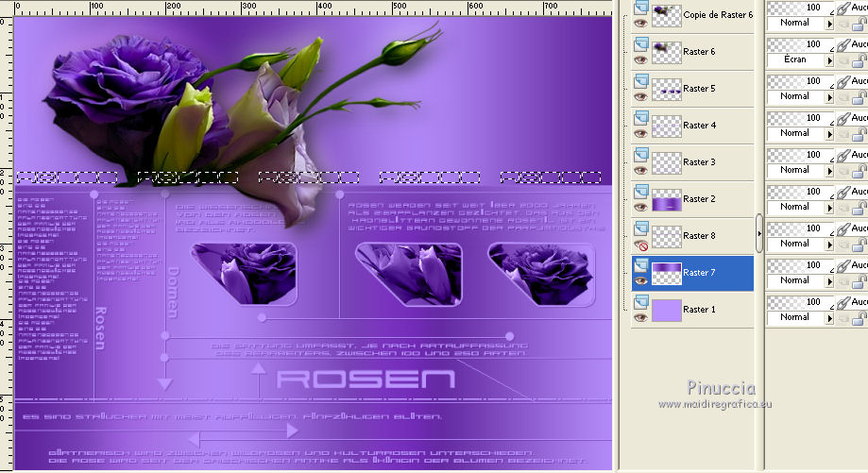Open blend mode dropdown for Raster 3
This screenshot has height=473, width=868.
tap(829, 170)
